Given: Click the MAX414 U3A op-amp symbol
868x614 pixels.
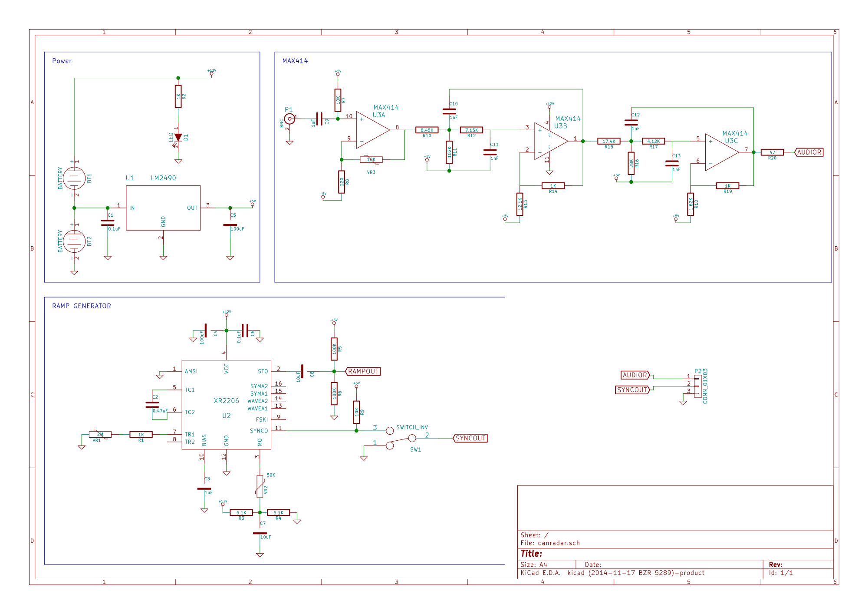Looking at the screenshot, I should (373, 129).
